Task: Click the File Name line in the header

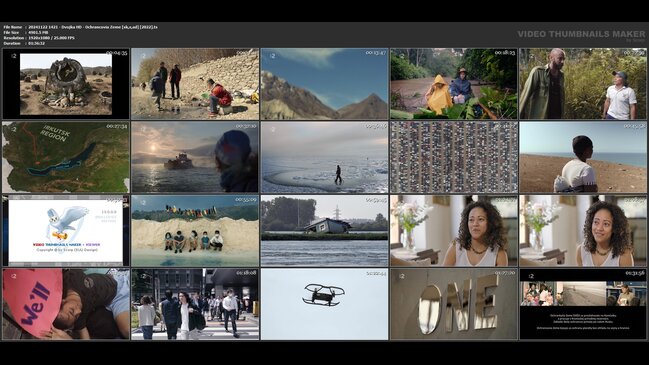Action: (x=81, y=27)
